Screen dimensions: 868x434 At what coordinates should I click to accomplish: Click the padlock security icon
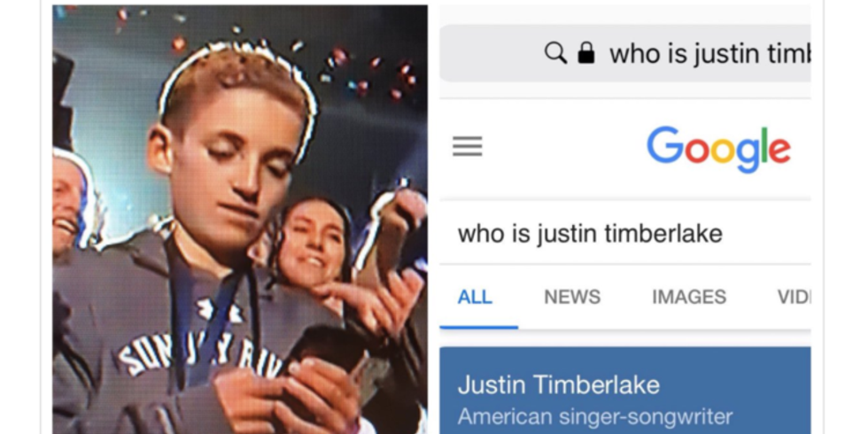(585, 53)
